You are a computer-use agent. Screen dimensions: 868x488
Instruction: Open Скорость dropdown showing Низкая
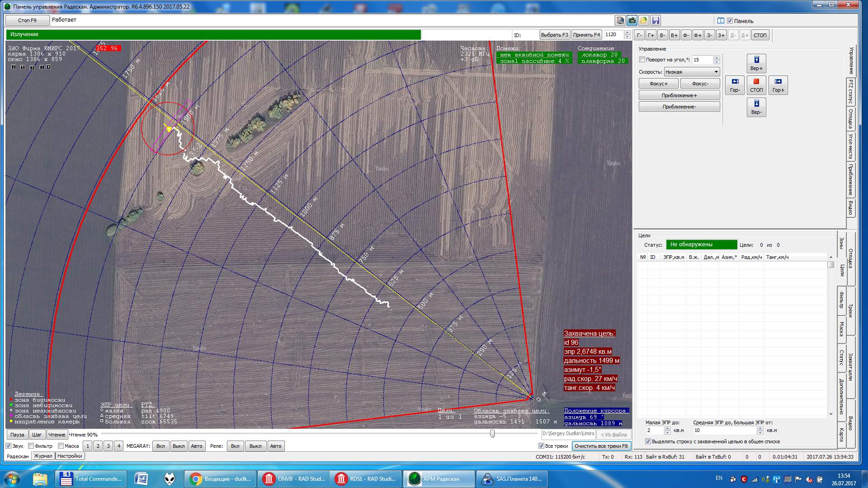click(692, 72)
